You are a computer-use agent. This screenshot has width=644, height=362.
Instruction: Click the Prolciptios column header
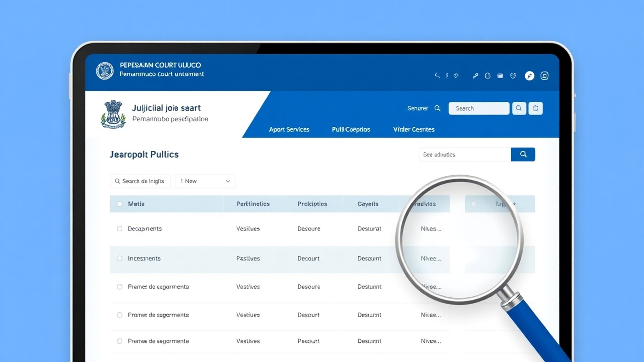coord(312,204)
